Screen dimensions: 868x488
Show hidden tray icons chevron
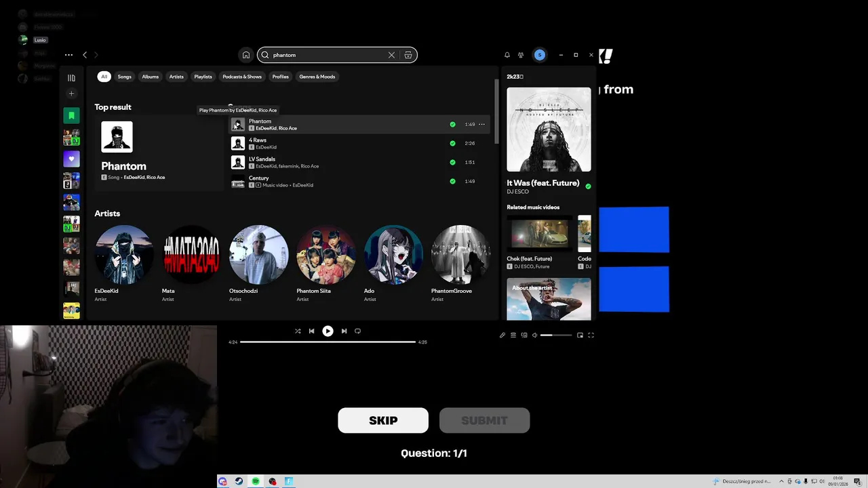781,481
